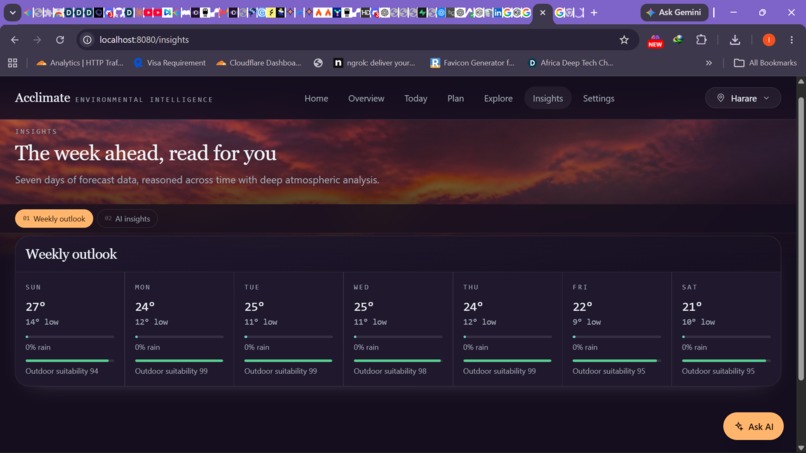Show hidden bookmarks with double chevron
Viewport: 806px width, 453px height.
click(709, 63)
